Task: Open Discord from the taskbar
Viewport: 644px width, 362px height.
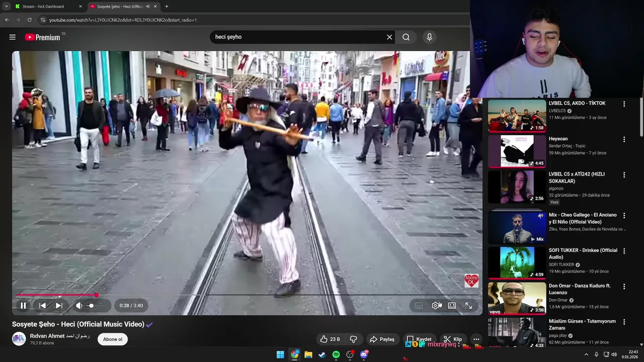Action: point(364,354)
